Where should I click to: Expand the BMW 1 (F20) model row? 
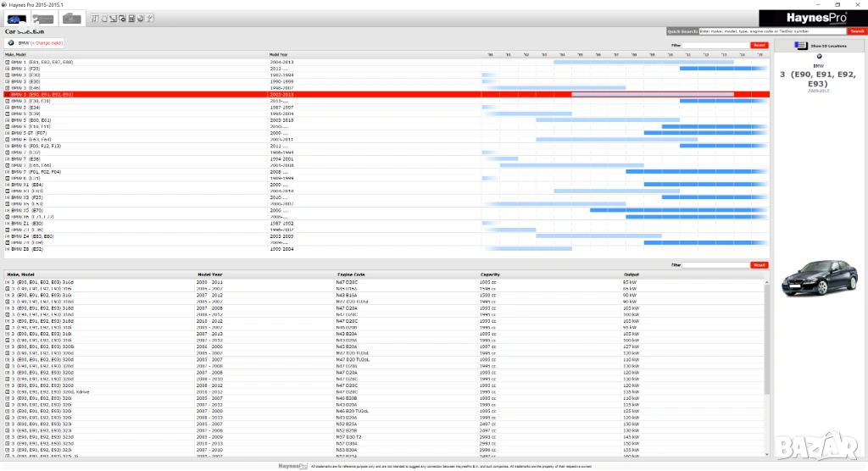[8, 69]
